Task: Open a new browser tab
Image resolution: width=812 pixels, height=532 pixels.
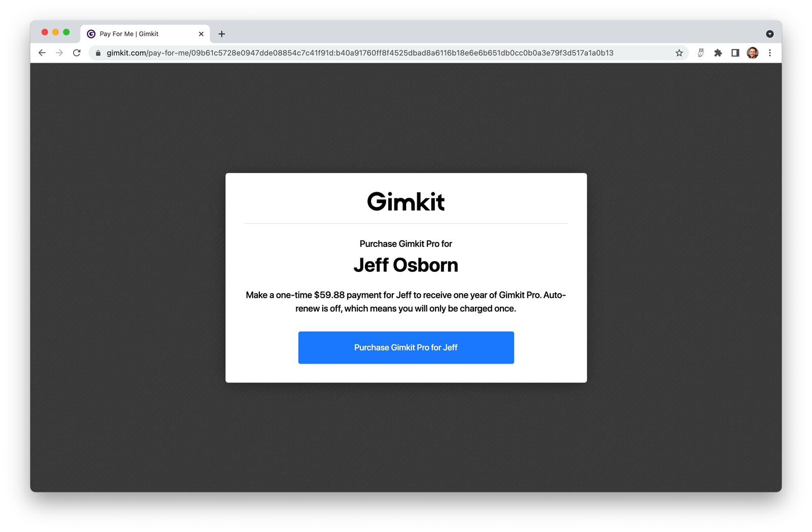Action: pos(222,34)
